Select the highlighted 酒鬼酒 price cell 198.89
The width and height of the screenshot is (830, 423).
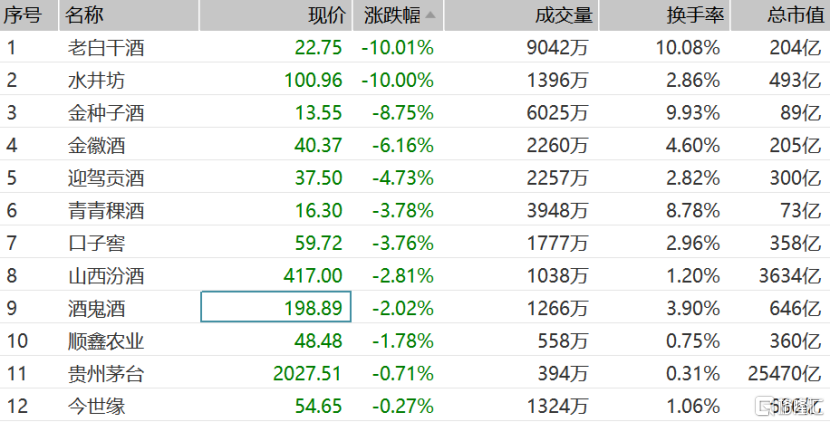coord(276,307)
